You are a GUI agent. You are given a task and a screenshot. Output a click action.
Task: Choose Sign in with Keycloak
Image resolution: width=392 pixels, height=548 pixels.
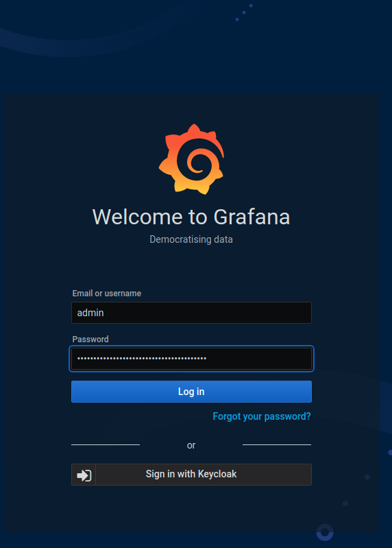click(x=191, y=474)
